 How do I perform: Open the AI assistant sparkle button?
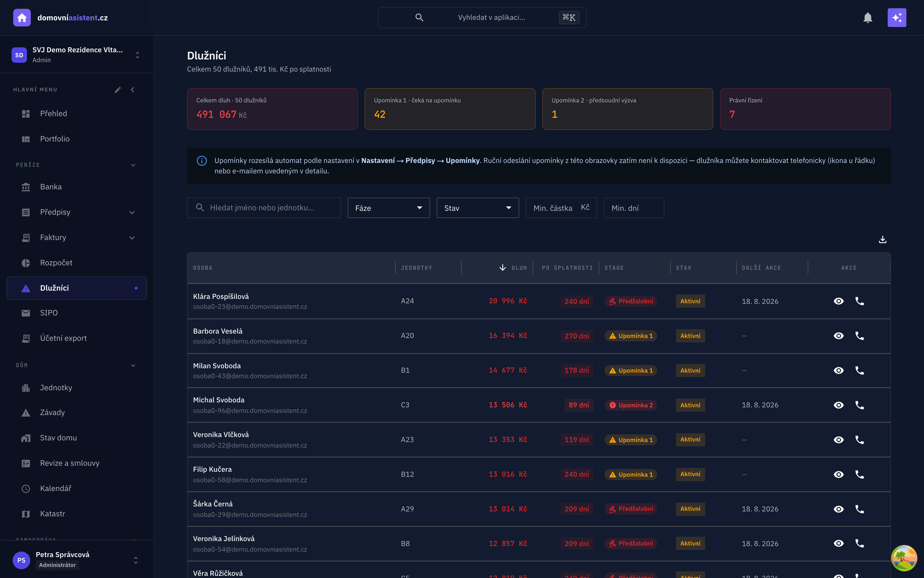897,18
